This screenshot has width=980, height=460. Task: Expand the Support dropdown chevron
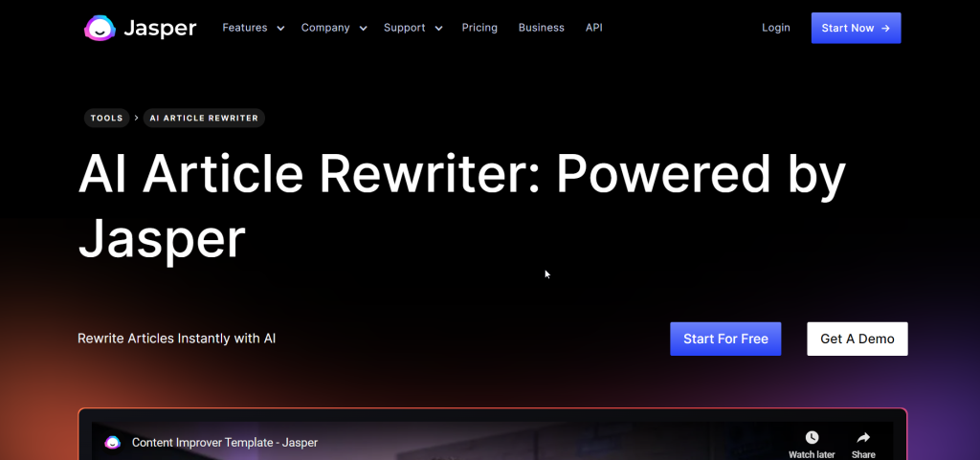438,28
